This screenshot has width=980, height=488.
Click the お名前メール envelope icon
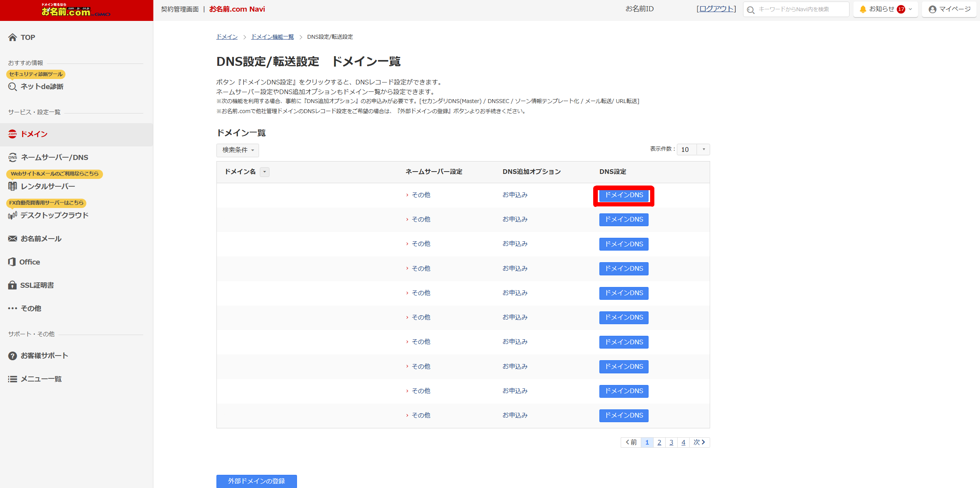click(x=12, y=239)
